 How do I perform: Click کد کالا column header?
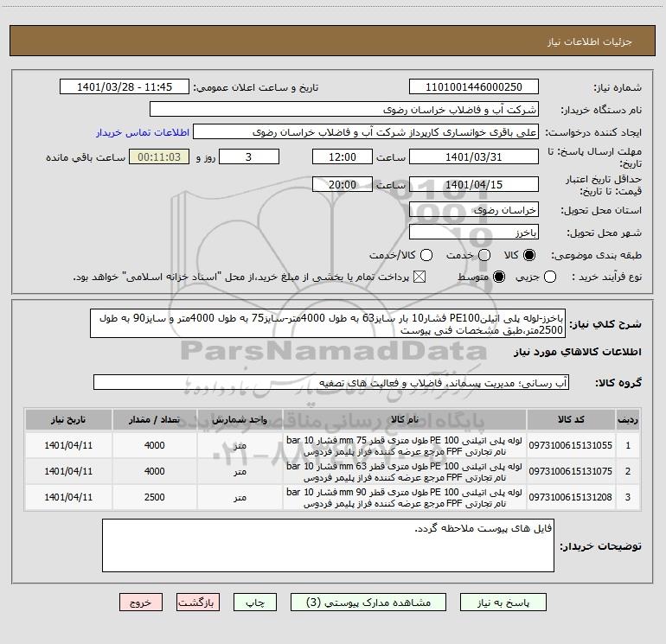point(571,419)
